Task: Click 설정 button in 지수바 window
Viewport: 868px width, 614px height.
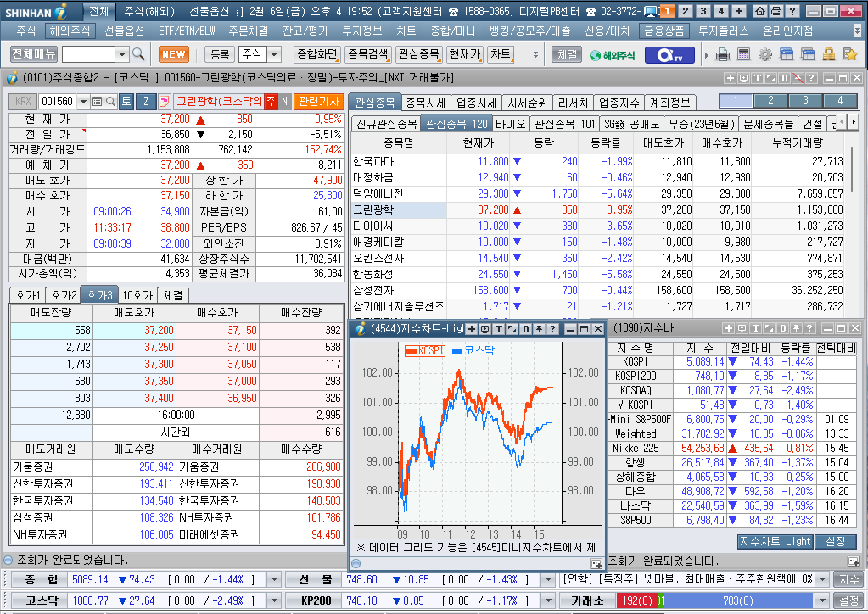Action: (x=835, y=542)
